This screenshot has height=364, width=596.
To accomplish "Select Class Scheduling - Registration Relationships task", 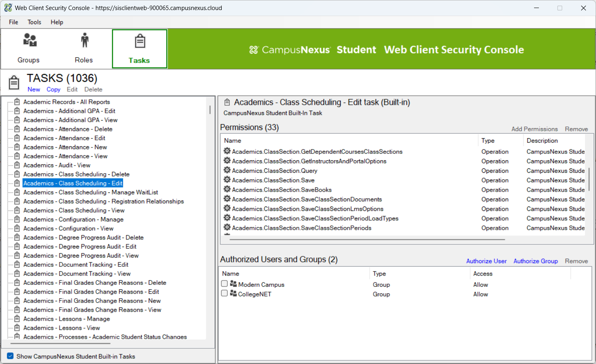I will [103, 201].
